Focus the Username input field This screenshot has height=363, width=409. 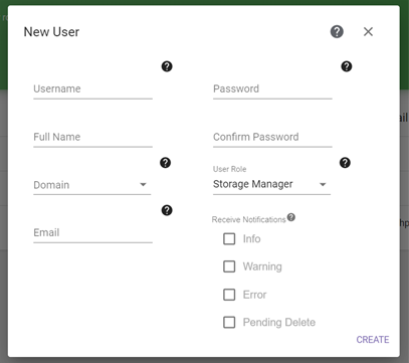pyautogui.click(x=93, y=89)
